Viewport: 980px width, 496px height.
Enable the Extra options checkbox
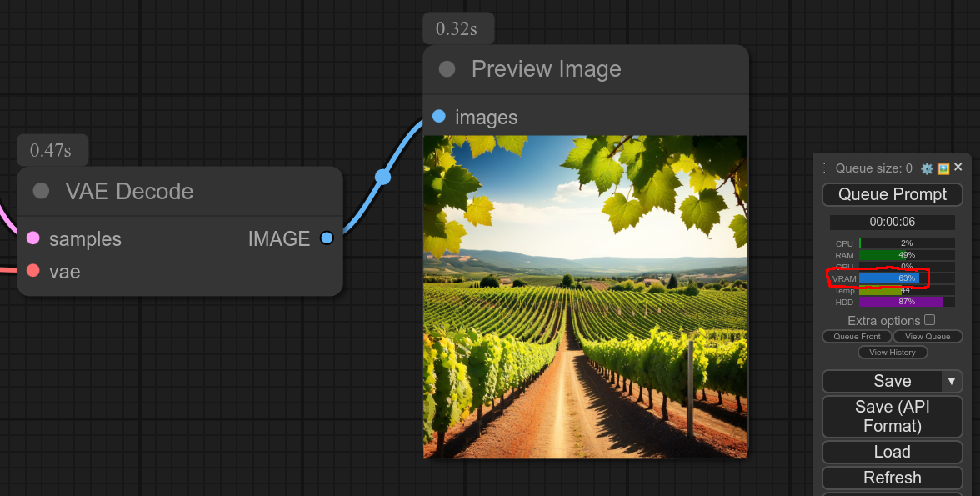(930, 320)
